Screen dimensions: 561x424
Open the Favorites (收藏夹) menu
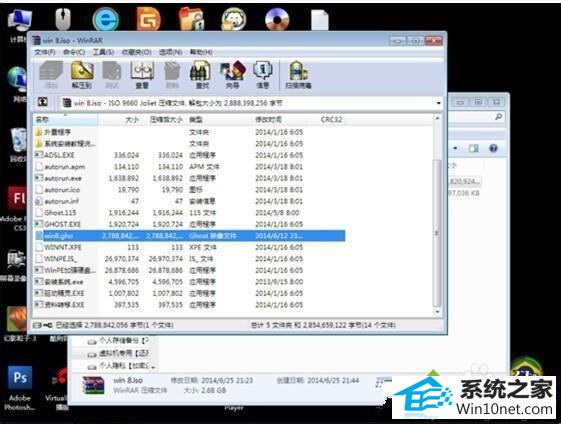pyautogui.click(x=136, y=52)
